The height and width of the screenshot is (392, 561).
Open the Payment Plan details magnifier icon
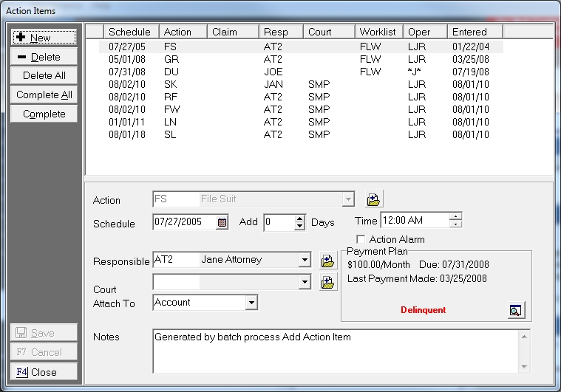[516, 310]
